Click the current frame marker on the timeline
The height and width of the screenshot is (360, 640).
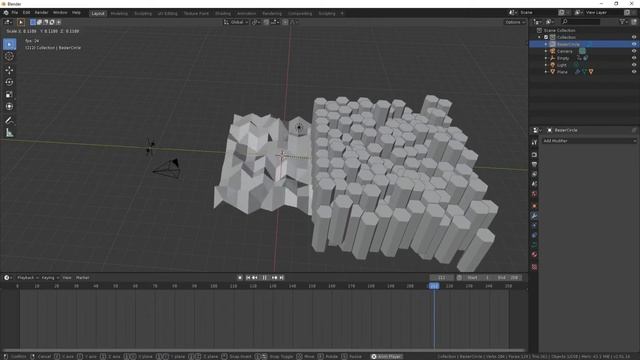click(x=434, y=286)
